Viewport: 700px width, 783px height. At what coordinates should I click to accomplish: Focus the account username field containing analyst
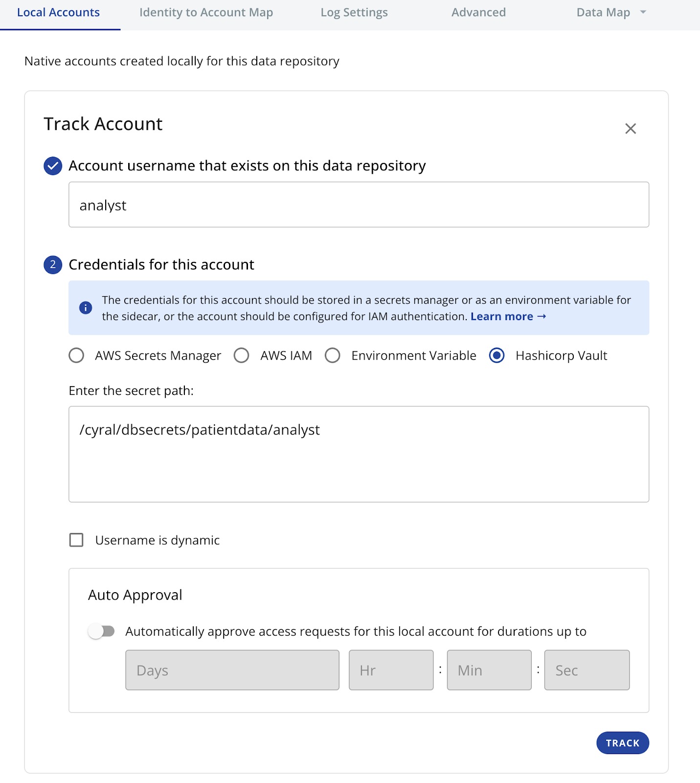(x=359, y=205)
